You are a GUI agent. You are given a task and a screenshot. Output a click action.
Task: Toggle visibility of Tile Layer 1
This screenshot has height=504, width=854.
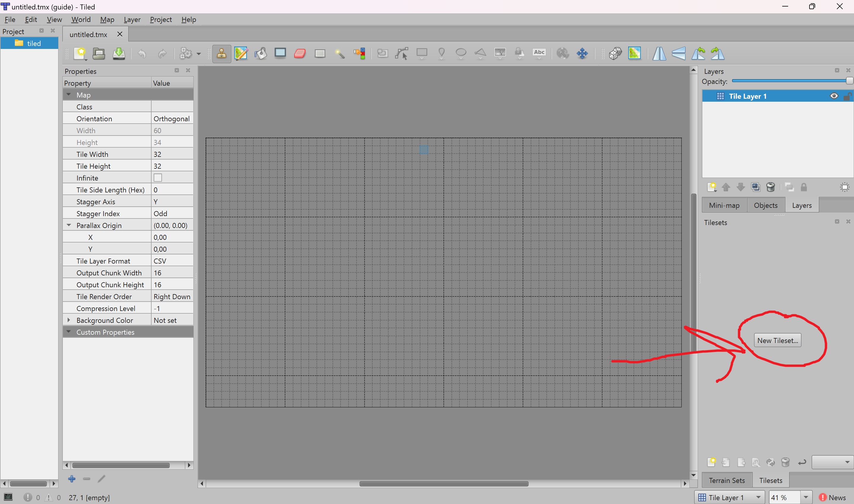click(x=834, y=96)
